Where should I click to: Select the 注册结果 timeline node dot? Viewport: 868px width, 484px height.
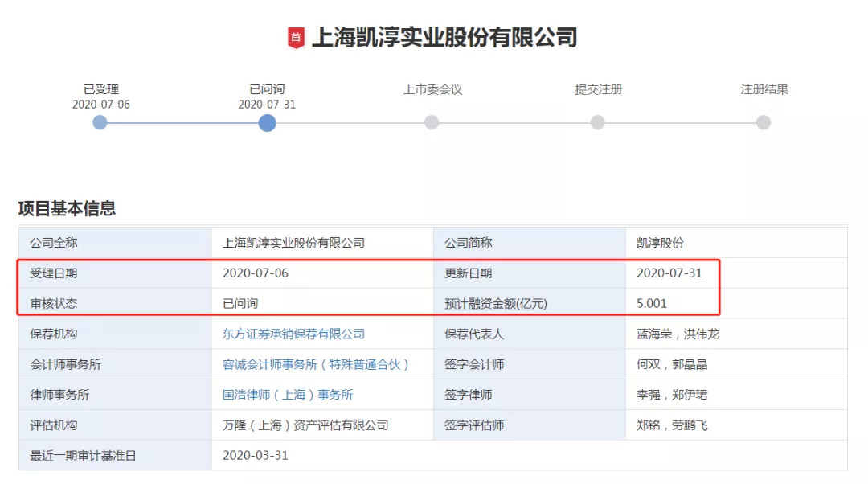point(764,122)
